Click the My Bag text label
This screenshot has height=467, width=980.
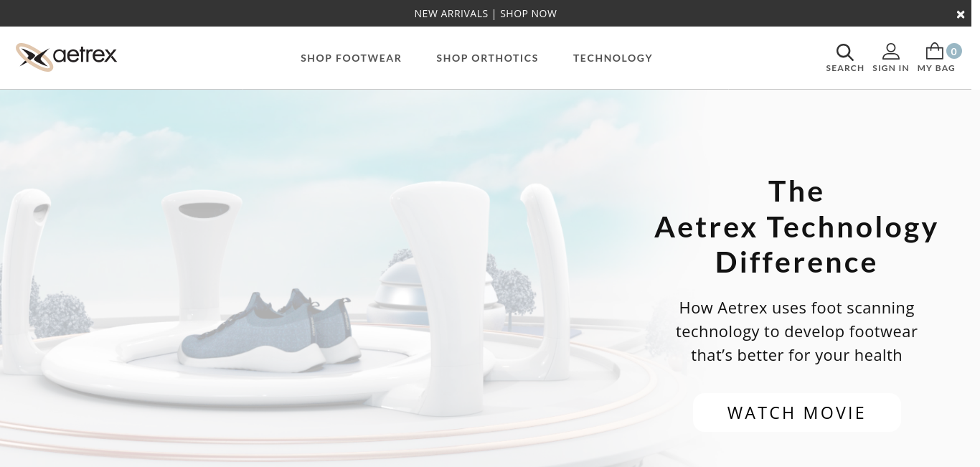(x=936, y=68)
